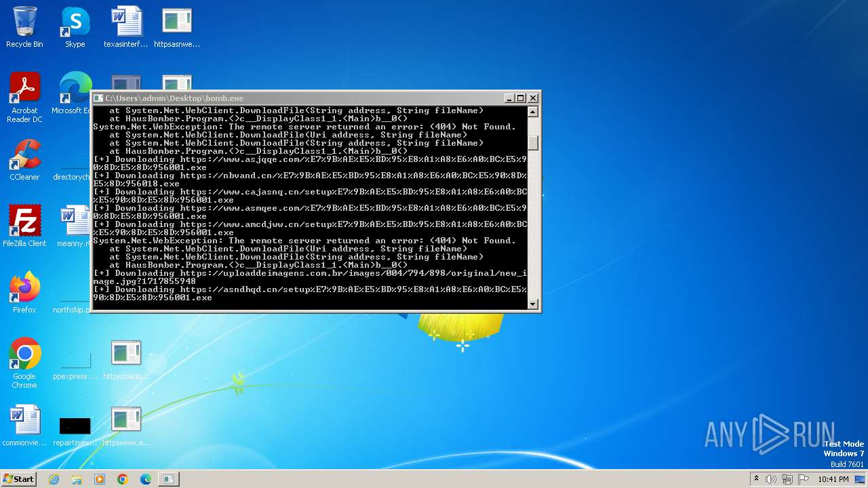Click the nbvand.cn download line
Screen dimensions: 868x488
click(x=310, y=180)
